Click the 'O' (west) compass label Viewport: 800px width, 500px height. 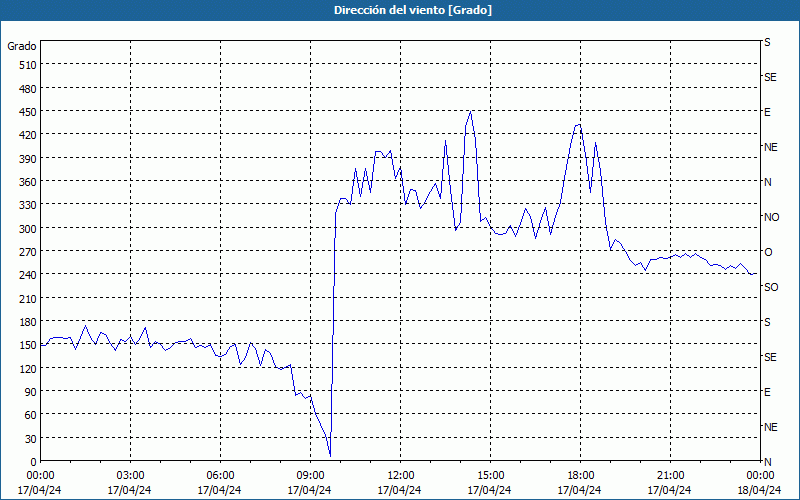768,252
